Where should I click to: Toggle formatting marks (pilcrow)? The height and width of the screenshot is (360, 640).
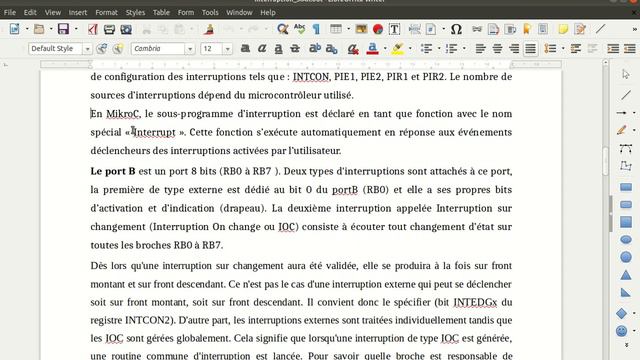tap(316, 29)
